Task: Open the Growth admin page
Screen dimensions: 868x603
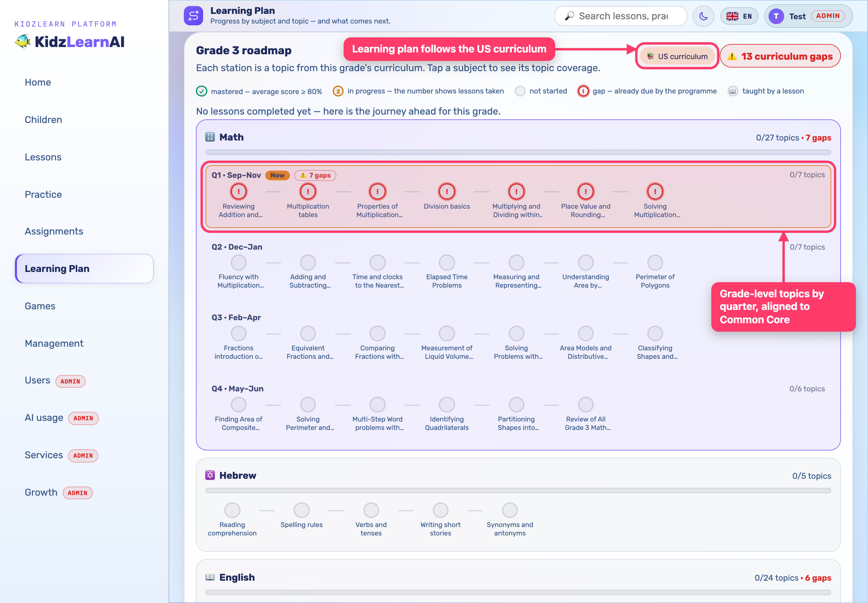Action: pos(58,493)
